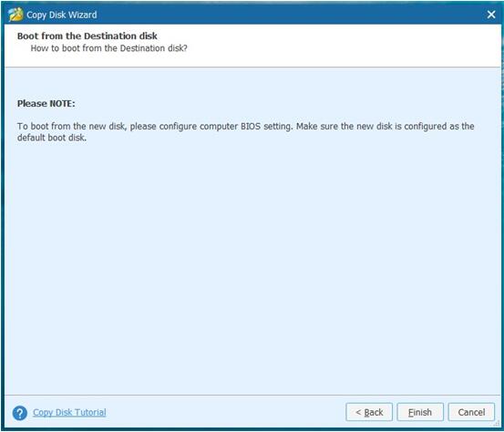Image resolution: width=504 pixels, height=432 pixels.
Task: Click Finish to complete the wizard
Action: click(x=420, y=412)
